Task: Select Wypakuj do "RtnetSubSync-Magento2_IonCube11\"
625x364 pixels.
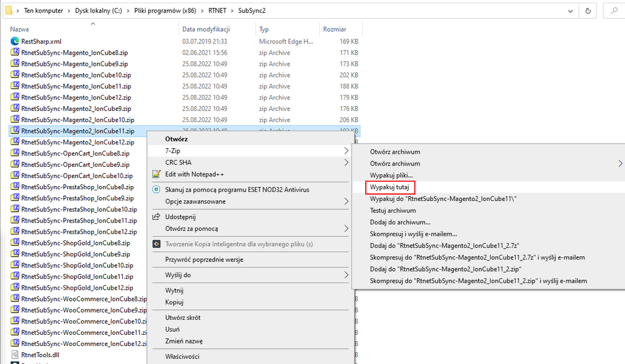Action: coord(443,198)
